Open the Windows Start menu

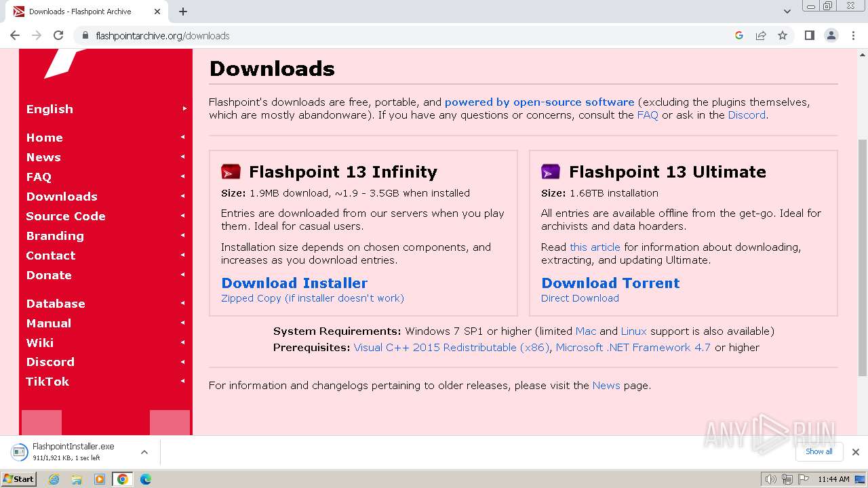tap(19, 479)
